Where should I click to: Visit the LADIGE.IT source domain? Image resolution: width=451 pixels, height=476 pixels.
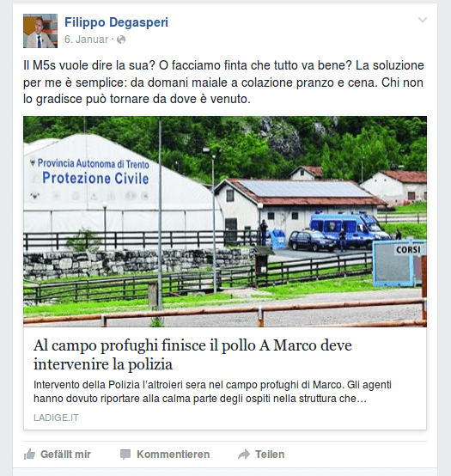pos(56,418)
